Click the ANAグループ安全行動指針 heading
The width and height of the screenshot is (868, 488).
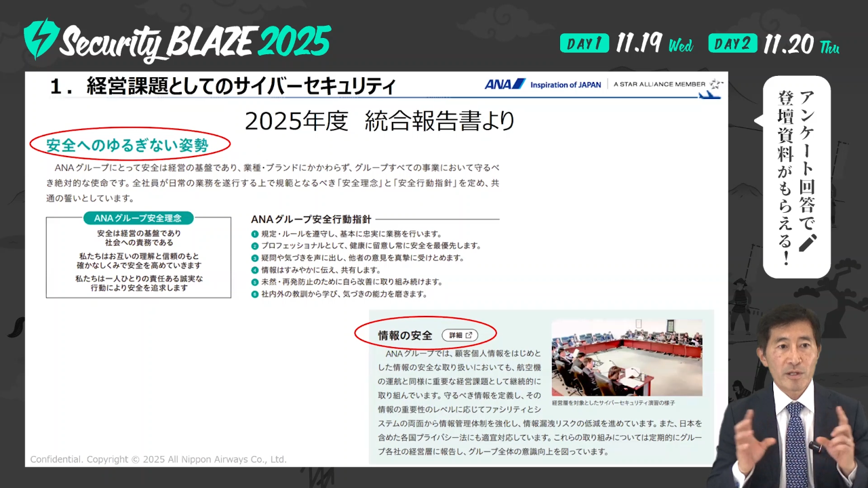pyautogui.click(x=311, y=219)
